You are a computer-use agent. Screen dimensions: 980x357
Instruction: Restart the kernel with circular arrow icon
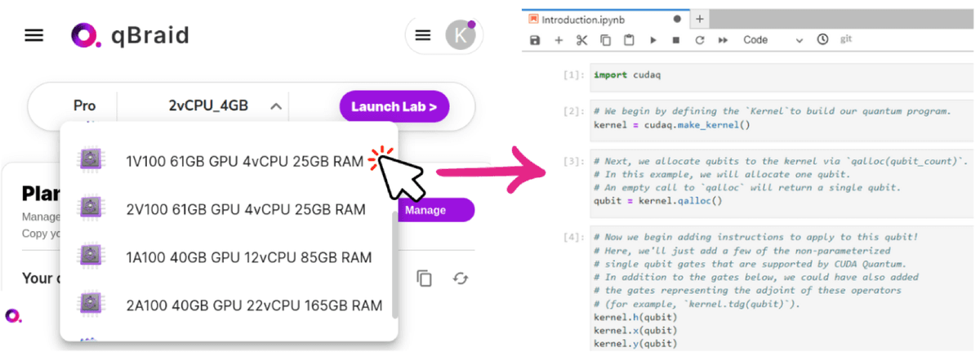point(700,39)
